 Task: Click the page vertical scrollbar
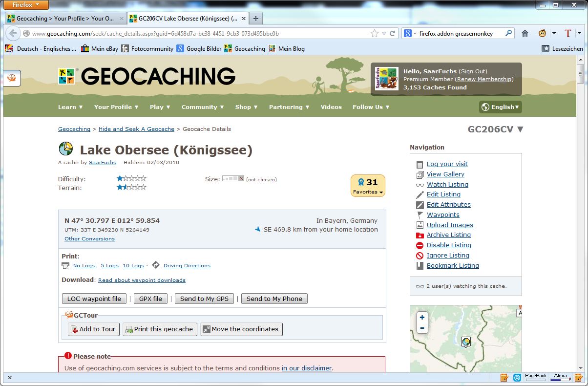point(580,215)
